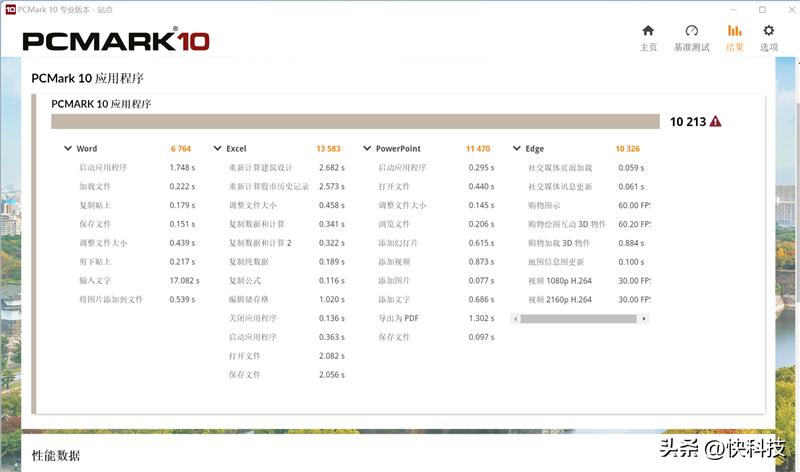
Task: Click the 性能数据 section heading
Action: pos(56,456)
